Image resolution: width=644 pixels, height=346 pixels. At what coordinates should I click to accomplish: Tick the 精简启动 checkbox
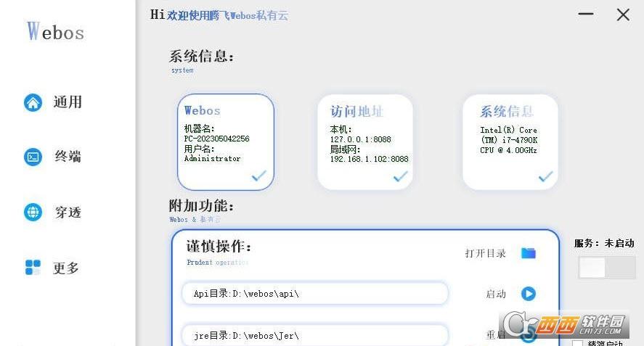(577, 344)
